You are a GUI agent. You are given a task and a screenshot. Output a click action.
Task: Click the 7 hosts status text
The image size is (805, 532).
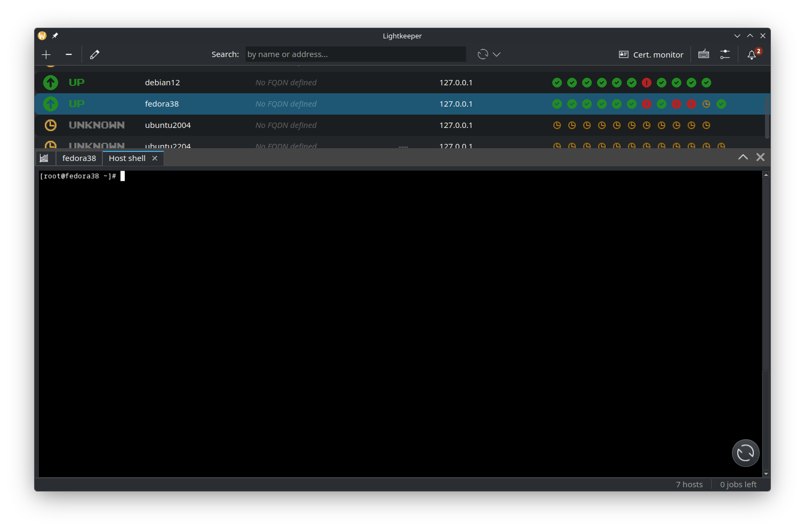point(689,485)
